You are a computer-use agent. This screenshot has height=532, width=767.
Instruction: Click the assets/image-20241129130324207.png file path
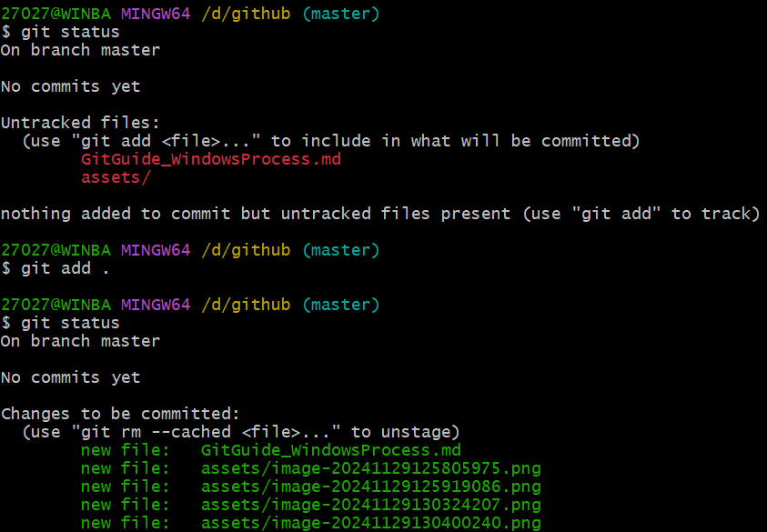(370, 505)
